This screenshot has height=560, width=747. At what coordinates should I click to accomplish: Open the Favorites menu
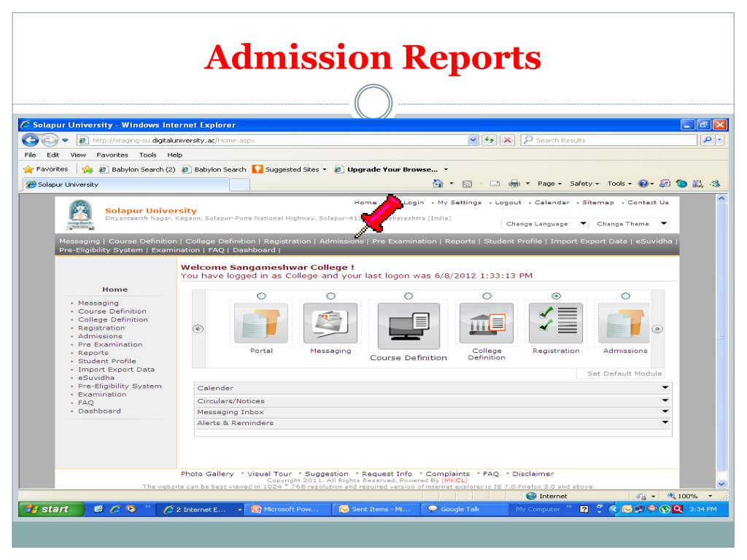112,155
